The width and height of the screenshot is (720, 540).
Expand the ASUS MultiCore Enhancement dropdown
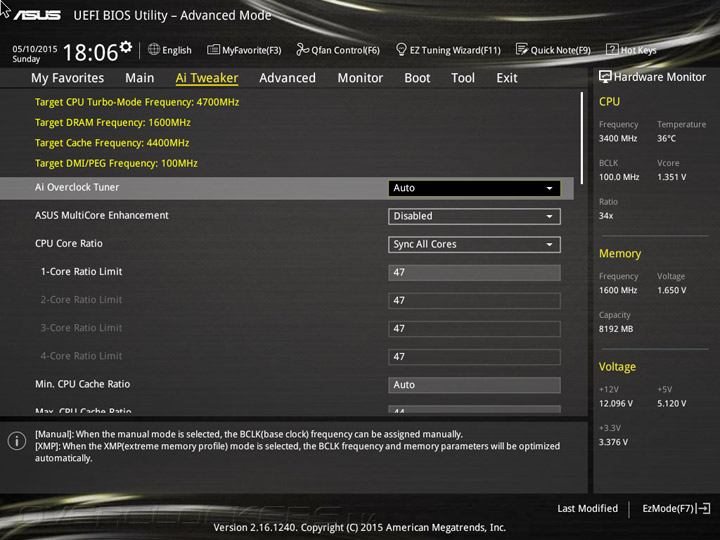(474, 216)
